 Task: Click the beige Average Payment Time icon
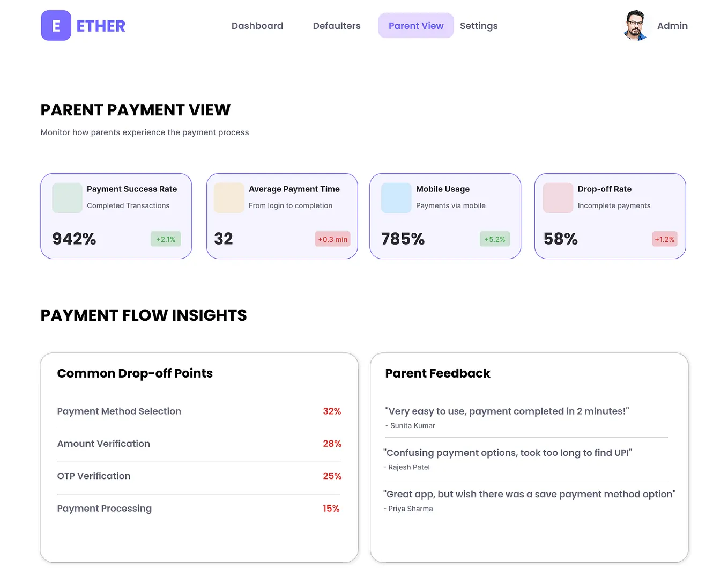click(229, 198)
